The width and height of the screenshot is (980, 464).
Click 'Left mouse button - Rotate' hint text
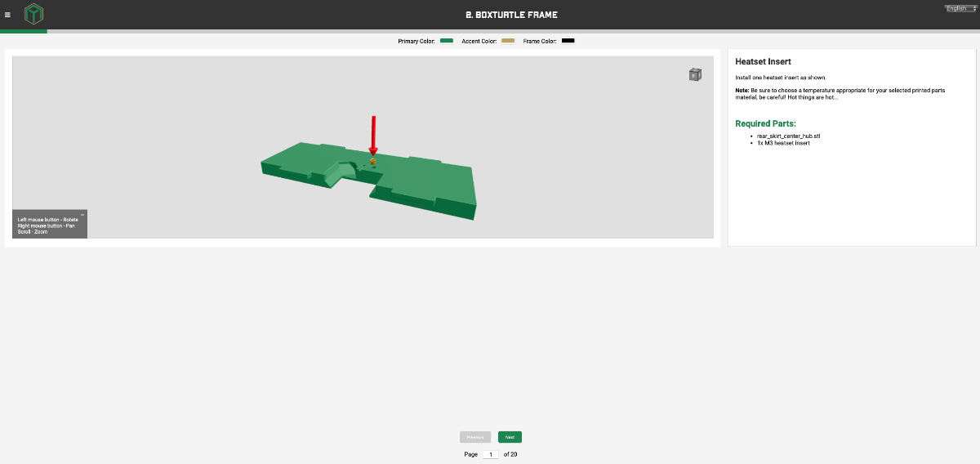point(47,219)
